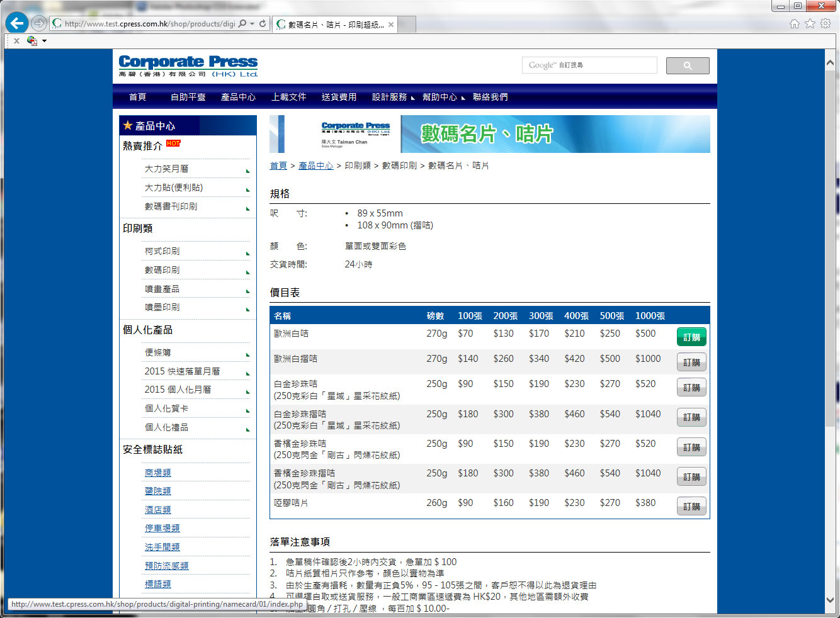Screen dimensions: 840x618
Task: Click the magnifier search button beside Google field
Action: 687,65
